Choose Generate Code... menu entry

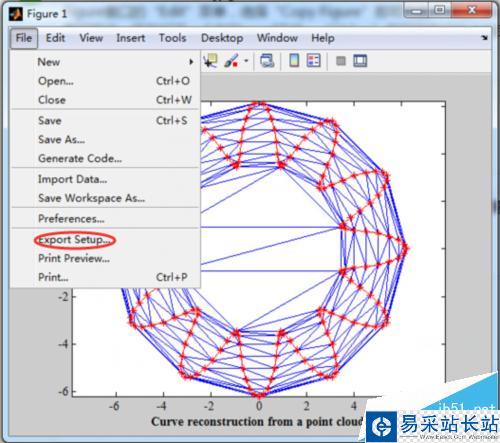tap(106, 158)
